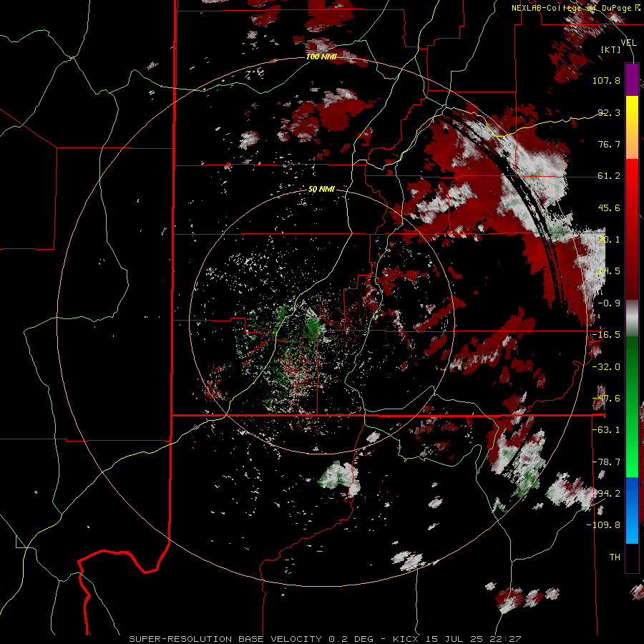Select the -63.1 scale value
This screenshot has width=644, height=644.
tap(606, 430)
